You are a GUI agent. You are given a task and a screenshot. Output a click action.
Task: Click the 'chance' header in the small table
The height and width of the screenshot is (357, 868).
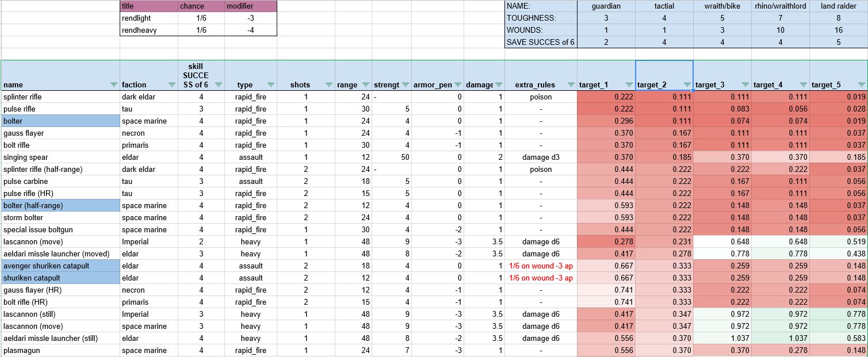[201, 6]
